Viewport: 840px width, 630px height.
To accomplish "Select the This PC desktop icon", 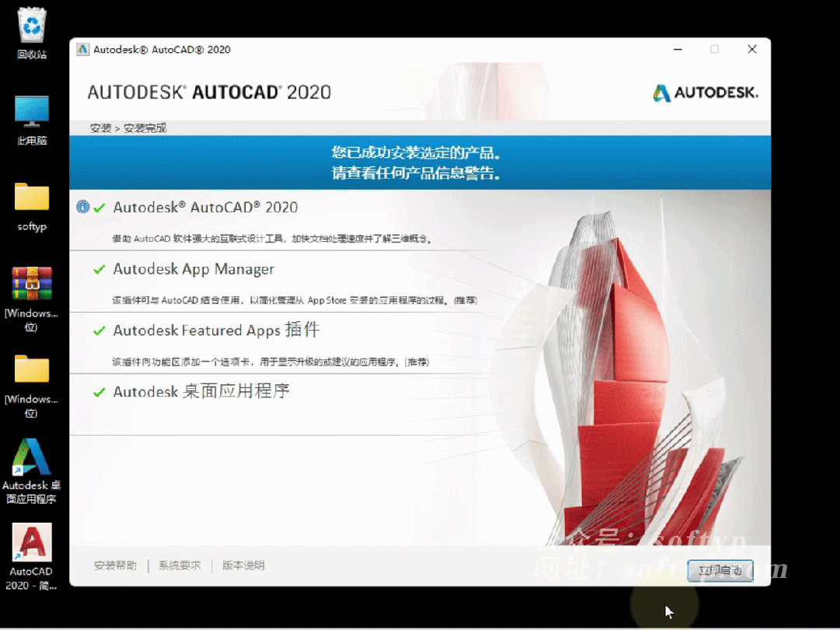I will pyautogui.click(x=32, y=120).
